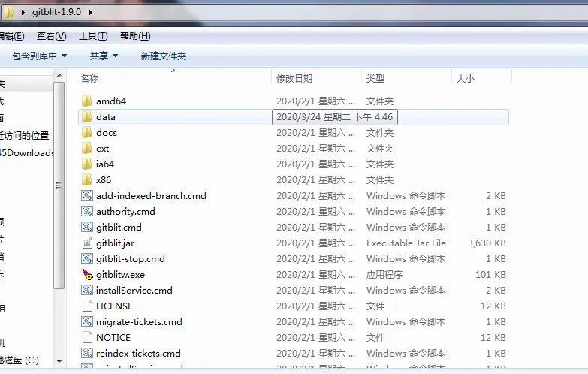Select the x86 folder icon
Image resolution: width=588 pixels, height=374 pixels.
tap(86, 179)
